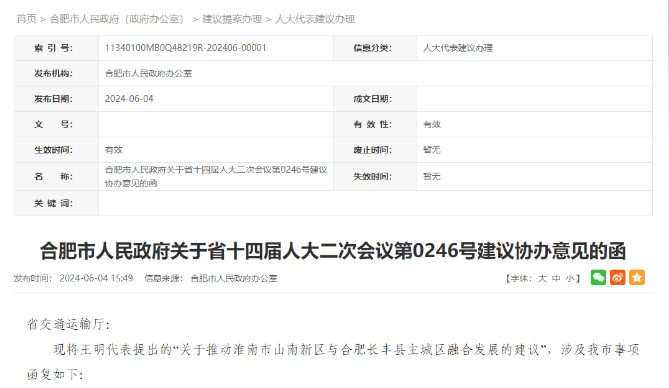Click the orange star favorites icon
The width and height of the screenshot is (669, 388).
[637, 277]
